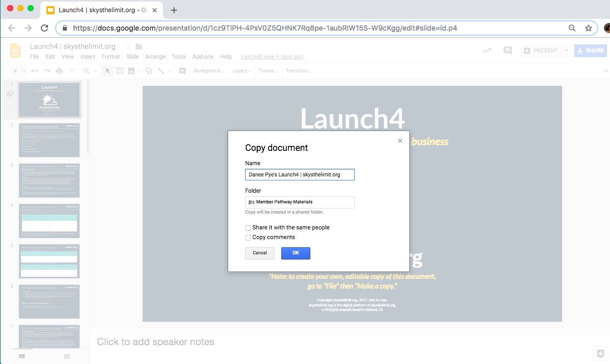Viewport: 610px width, 364px height.
Task: Open the Tools menu
Action: click(x=179, y=57)
